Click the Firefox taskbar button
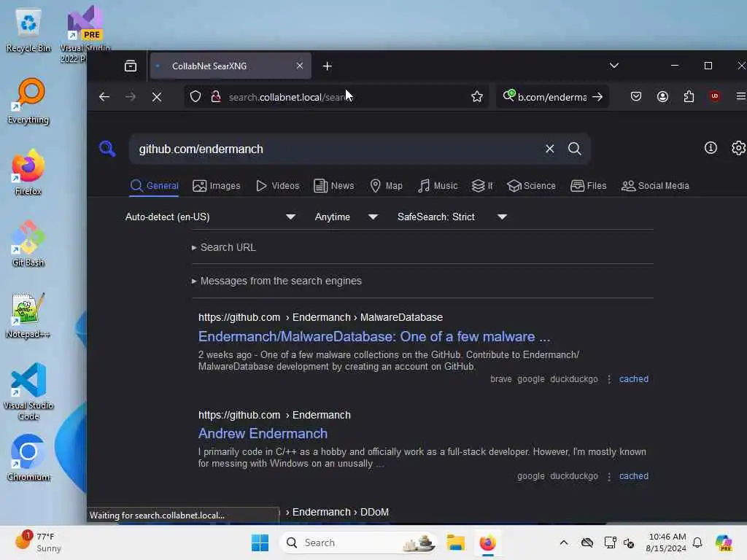This screenshot has height=560, width=747. click(x=488, y=542)
